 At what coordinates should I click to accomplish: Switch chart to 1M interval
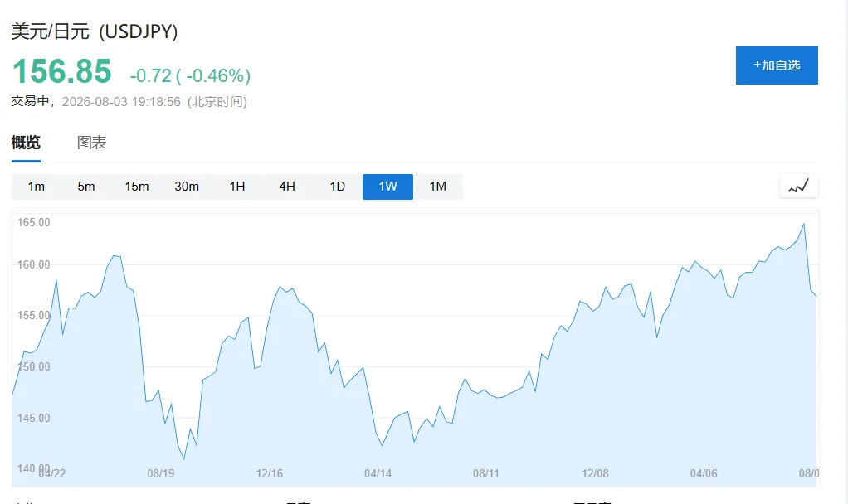(438, 187)
